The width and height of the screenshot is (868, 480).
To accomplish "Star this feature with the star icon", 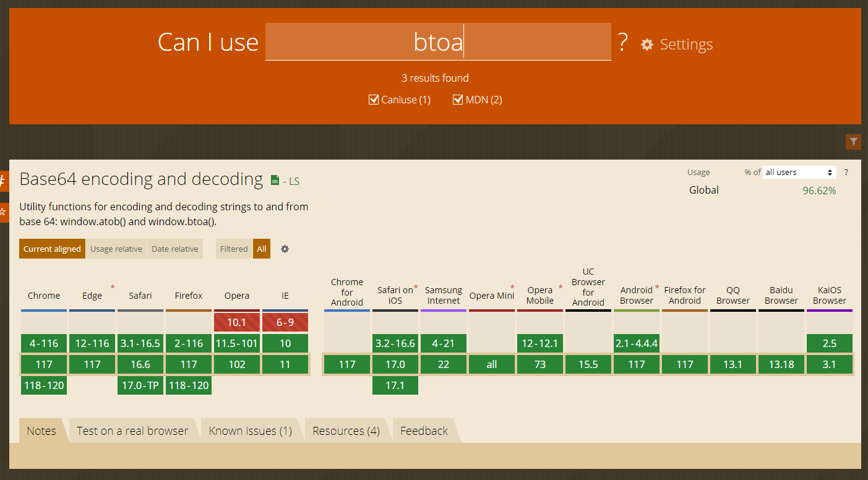I will pyautogui.click(x=2, y=212).
